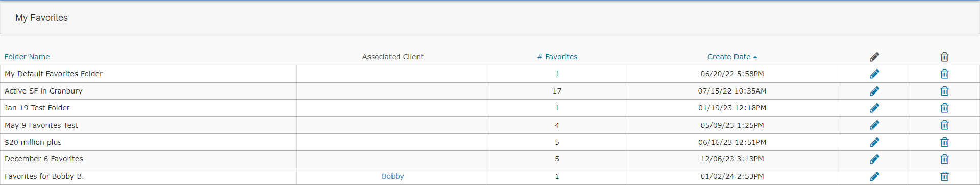
Task: Toggle the Create Date sort arrow
Action: [x=755, y=57]
